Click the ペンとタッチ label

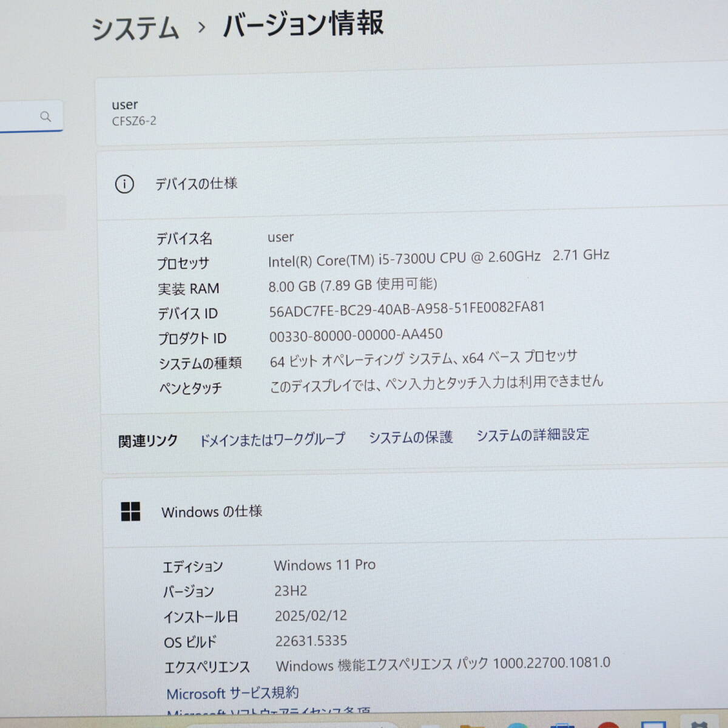click(x=190, y=388)
